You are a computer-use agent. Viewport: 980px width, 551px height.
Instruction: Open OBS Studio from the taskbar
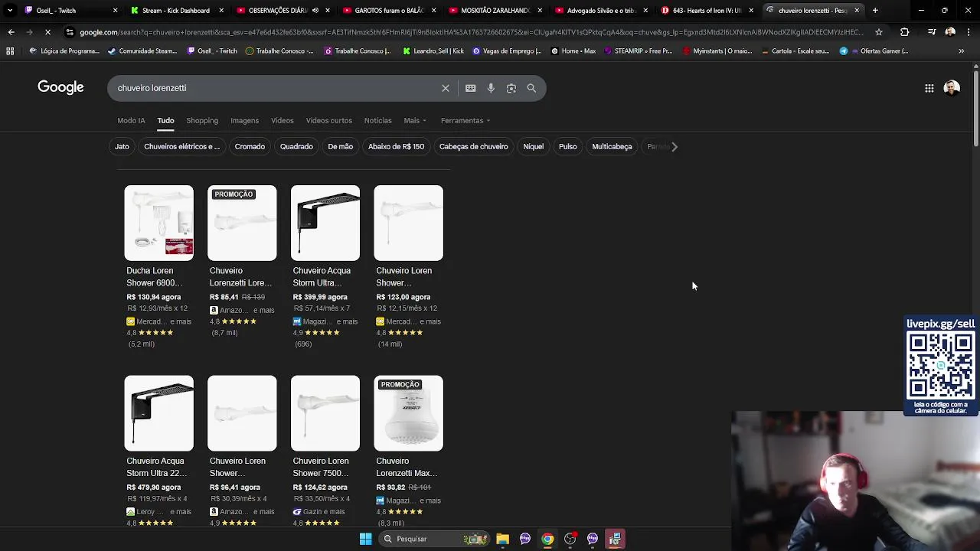570,539
